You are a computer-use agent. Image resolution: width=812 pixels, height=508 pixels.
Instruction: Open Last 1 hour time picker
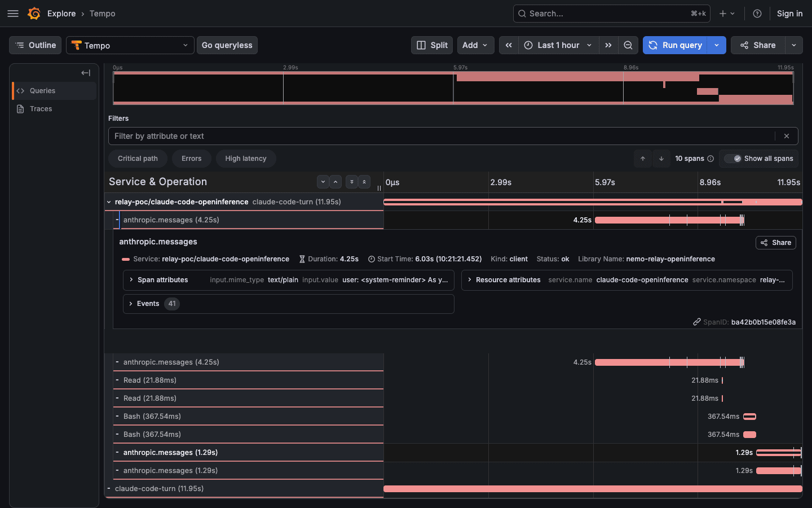[558, 45]
